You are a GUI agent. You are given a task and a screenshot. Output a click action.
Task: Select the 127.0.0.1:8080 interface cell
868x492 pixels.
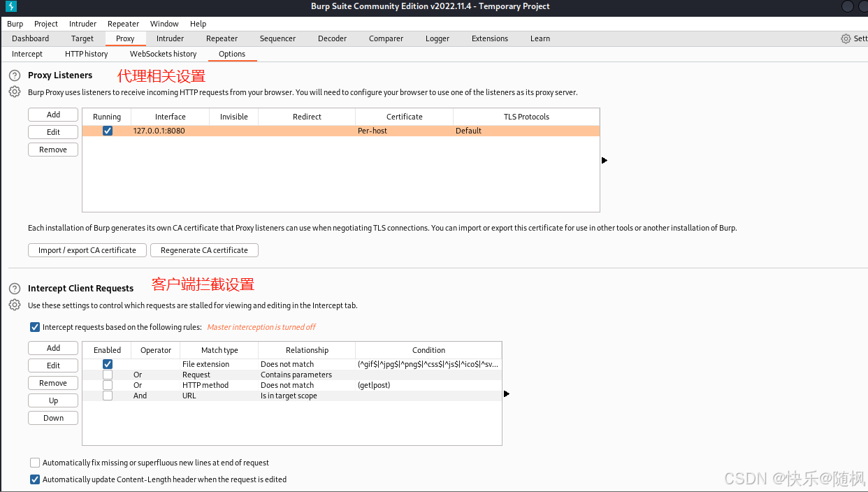[x=171, y=131]
